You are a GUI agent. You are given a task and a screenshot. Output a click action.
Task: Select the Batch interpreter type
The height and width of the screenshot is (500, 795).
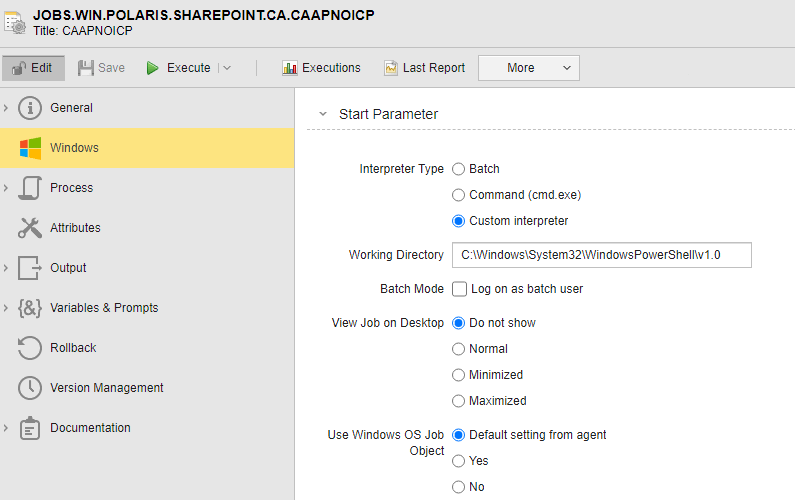pos(458,169)
